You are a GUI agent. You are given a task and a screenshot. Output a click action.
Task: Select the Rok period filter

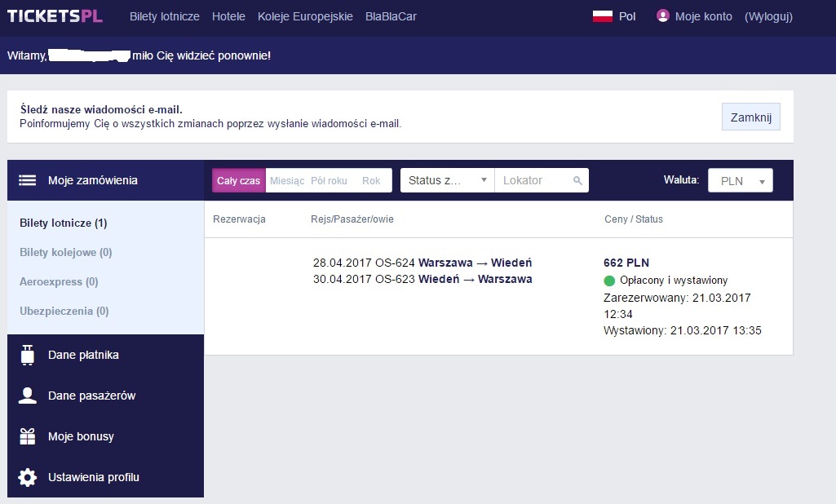click(x=371, y=181)
